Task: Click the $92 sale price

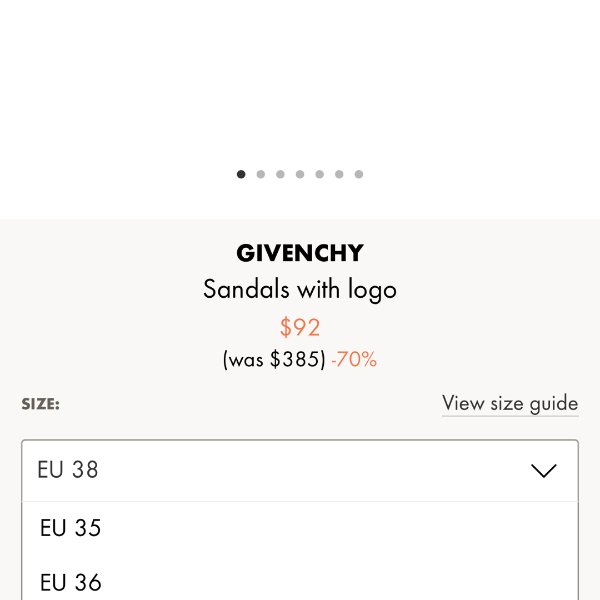Action: click(300, 327)
